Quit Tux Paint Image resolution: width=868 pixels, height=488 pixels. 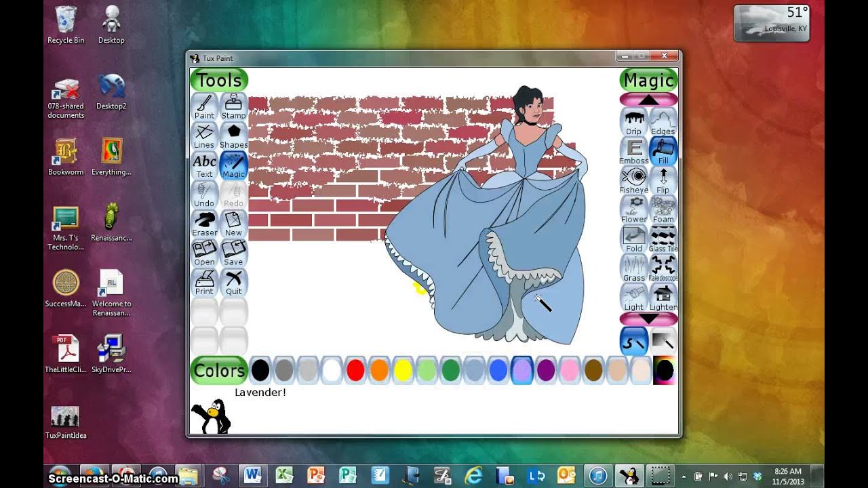[x=233, y=281]
